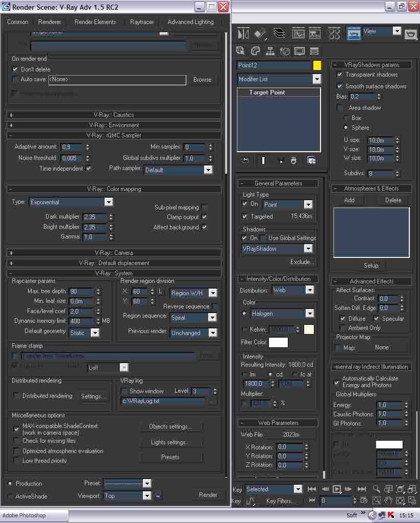Click the lock icon beside Viewport dropdown
The width and height of the screenshot is (420, 523).
(158, 495)
